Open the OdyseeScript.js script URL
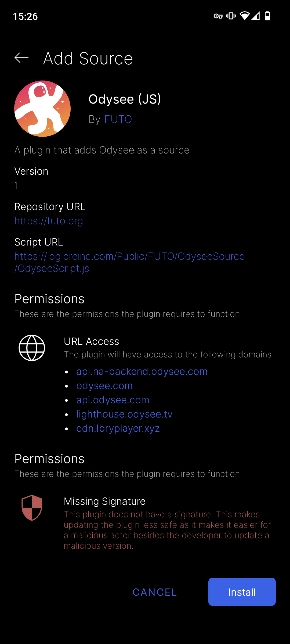Screen dimensions: 290x644 point(129,262)
